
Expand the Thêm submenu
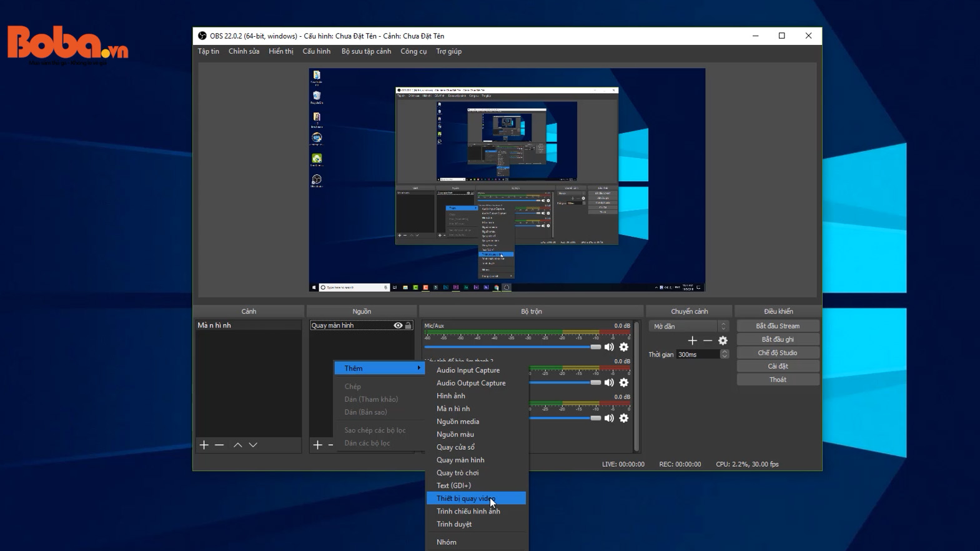click(380, 368)
